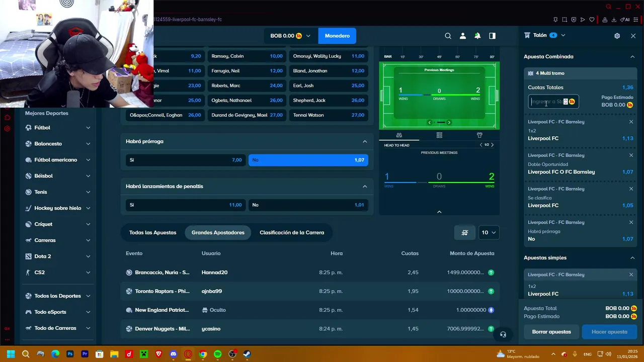
Task: Focus the stake amount input field
Action: pyautogui.click(x=553, y=102)
